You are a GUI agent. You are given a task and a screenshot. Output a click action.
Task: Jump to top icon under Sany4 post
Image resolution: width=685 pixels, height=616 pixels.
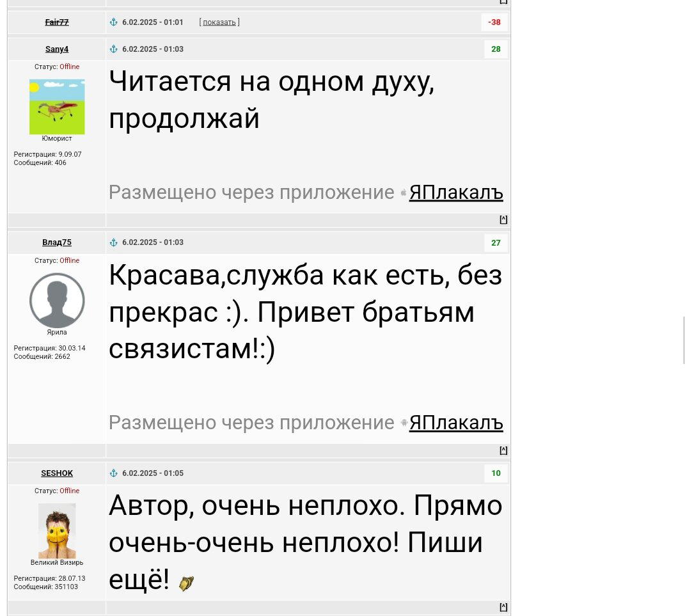pyautogui.click(x=503, y=219)
